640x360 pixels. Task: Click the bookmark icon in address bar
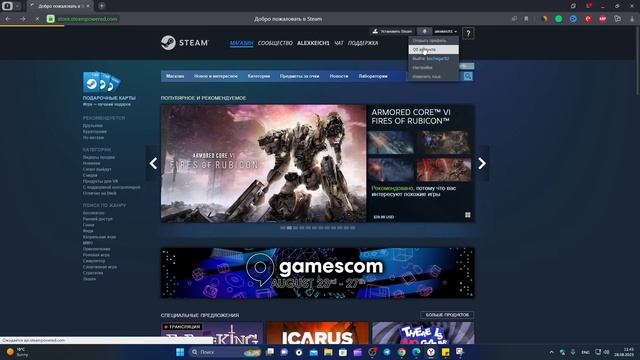click(x=526, y=19)
